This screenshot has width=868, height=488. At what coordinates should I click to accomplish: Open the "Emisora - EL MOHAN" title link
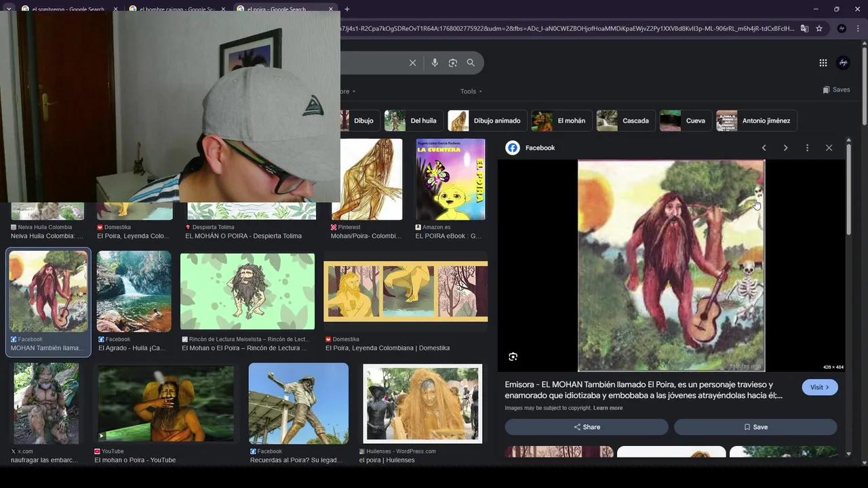pos(644,390)
